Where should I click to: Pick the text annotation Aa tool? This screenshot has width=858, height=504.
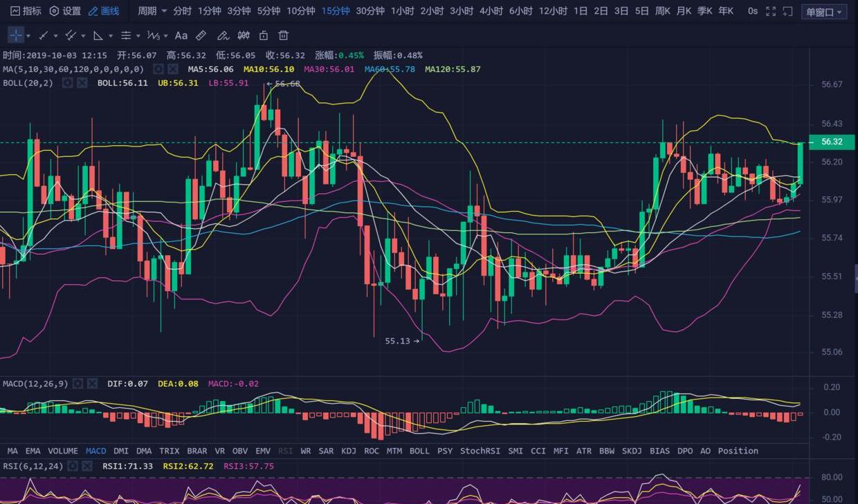pos(181,35)
